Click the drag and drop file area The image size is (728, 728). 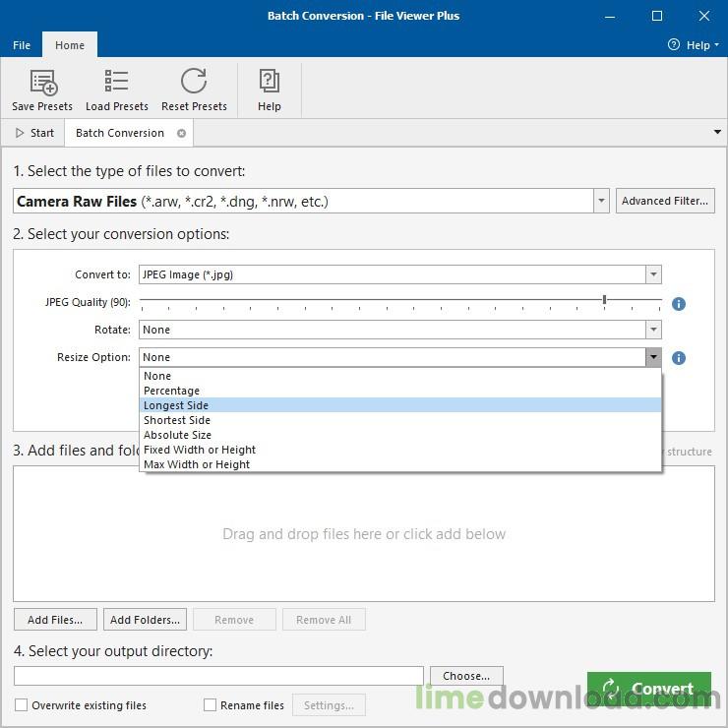tap(364, 533)
